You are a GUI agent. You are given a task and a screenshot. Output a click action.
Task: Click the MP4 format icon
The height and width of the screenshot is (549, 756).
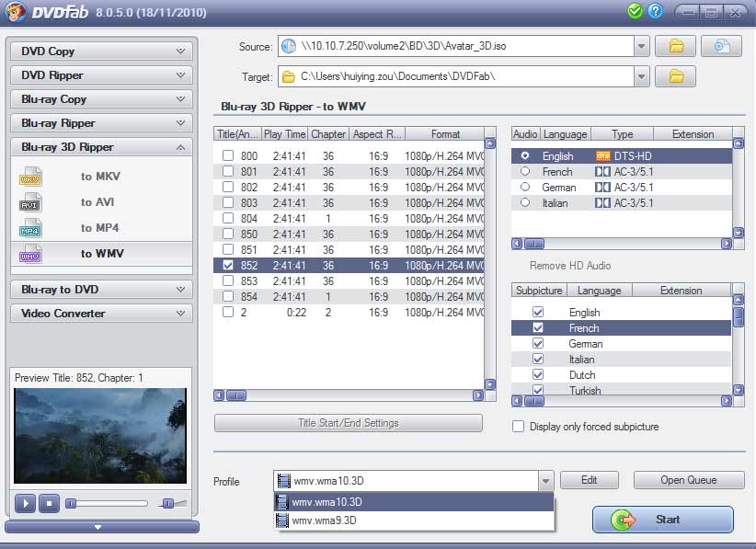30,228
